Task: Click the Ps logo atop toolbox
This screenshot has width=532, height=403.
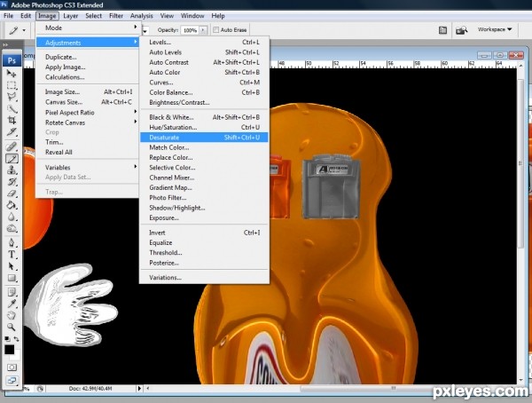Action: (12, 60)
